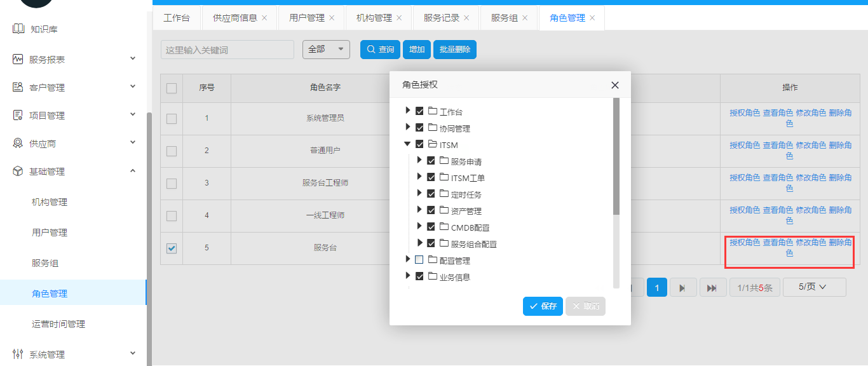Click the 批量删除 button
This screenshot has width=868, height=366.
tap(454, 50)
